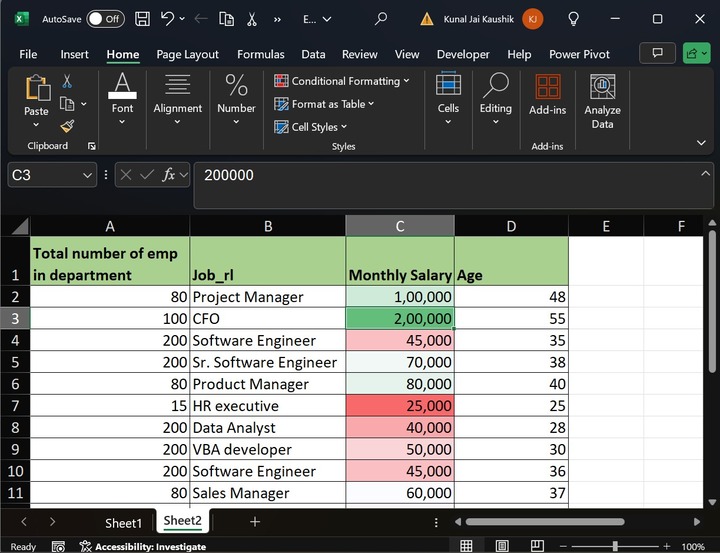Open Analyze Data tool

(x=602, y=102)
